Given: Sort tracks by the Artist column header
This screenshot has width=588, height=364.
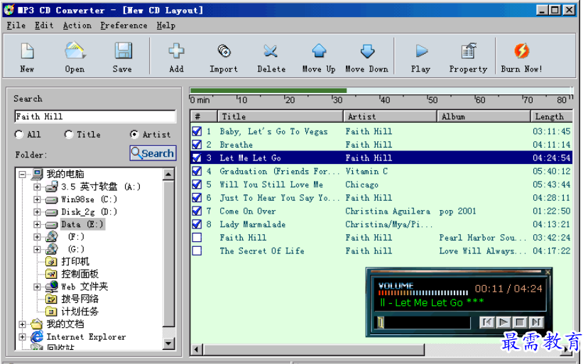Looking at the screenshot, I should (x=389, y=116).
